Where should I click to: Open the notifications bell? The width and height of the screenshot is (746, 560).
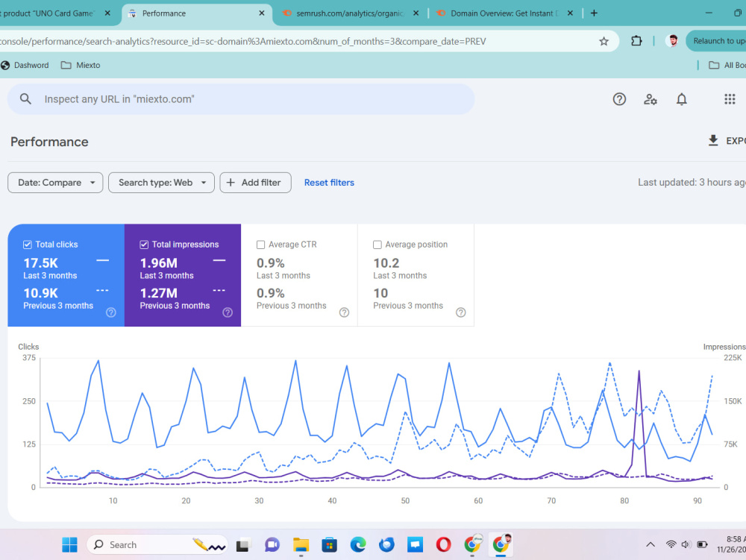(x=681, y=99)
